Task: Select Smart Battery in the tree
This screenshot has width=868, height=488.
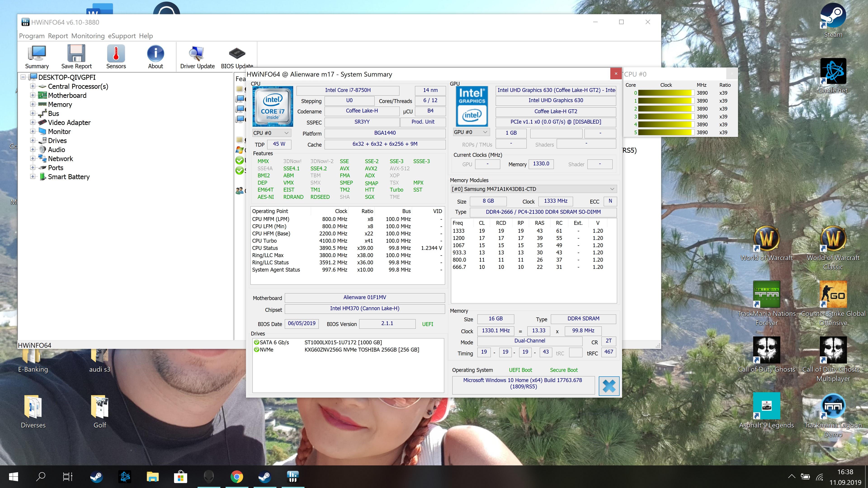Action: 69,177
